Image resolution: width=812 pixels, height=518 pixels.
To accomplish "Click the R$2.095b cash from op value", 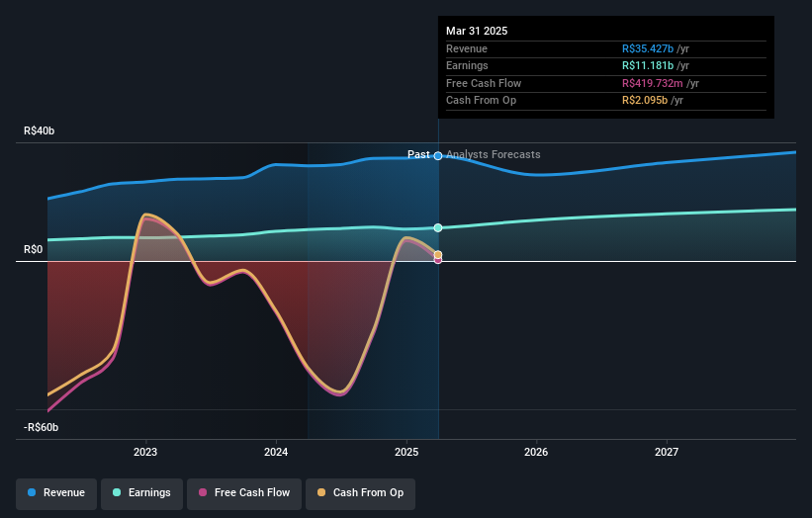I will point(645,101).
